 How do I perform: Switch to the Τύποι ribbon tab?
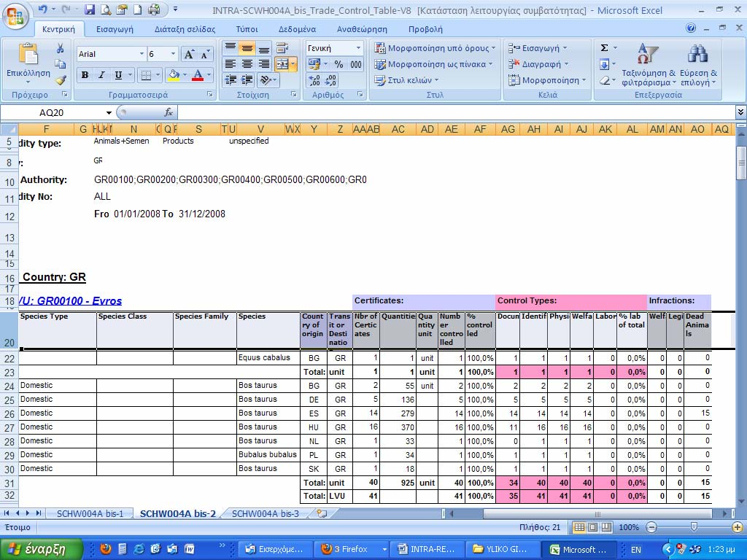coord(247,29)
